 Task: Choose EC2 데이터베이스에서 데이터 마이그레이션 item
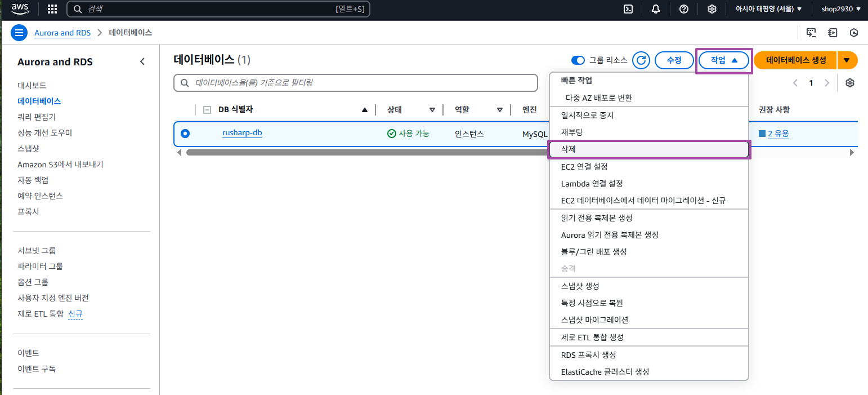click(649, 201)
